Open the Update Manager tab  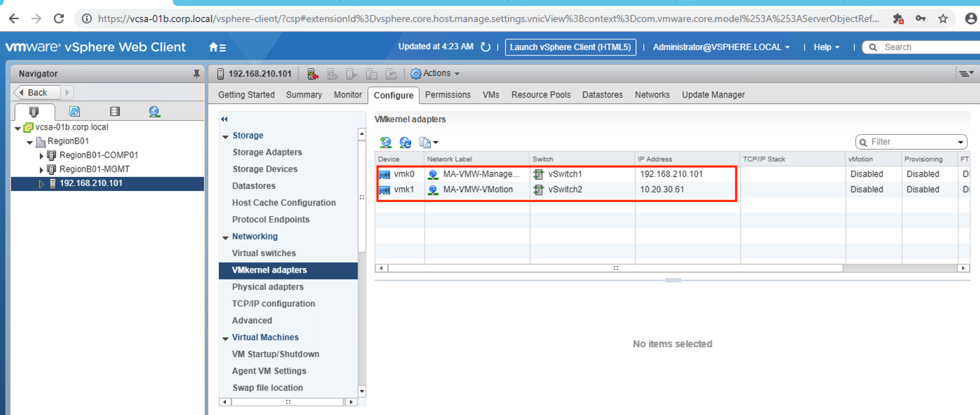pos(713,95)
